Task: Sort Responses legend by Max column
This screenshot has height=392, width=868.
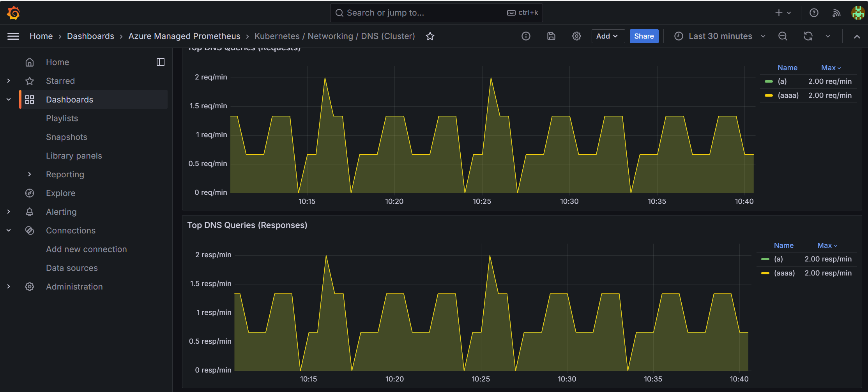Action: 827,245
